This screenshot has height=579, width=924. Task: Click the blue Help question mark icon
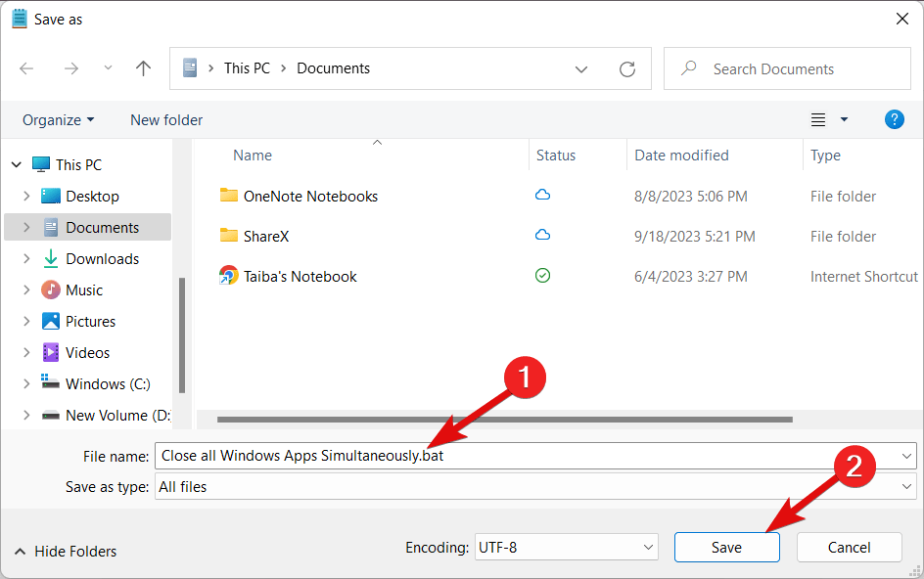[894, 119]
